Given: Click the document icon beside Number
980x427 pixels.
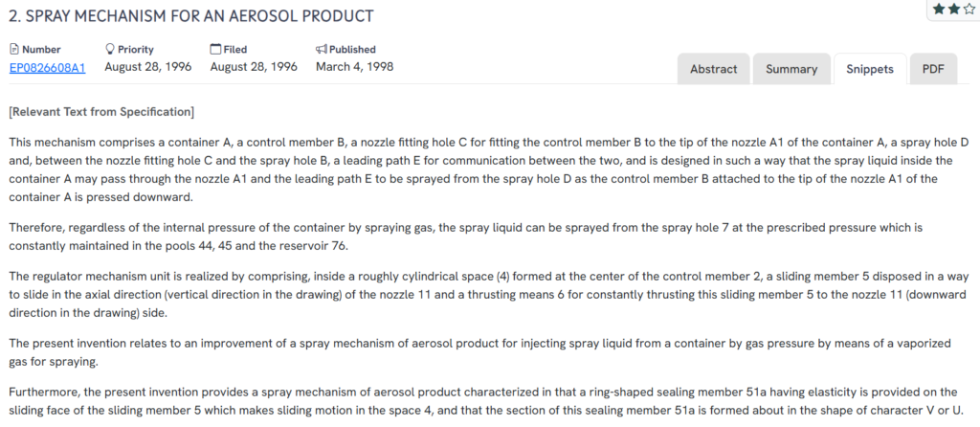Looking at the screenshot, I should click(x=13, y=49).
